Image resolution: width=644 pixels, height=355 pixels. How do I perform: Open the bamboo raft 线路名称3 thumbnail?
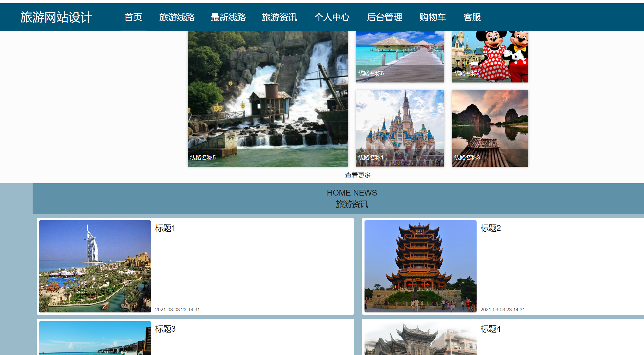click(490, 128)
